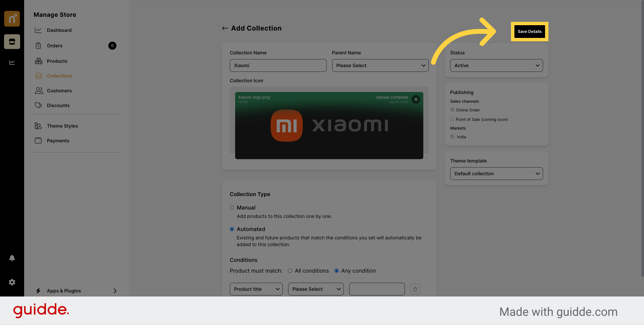Open the Parent Name dropdown
644x325 pixels.
point(380,65)
